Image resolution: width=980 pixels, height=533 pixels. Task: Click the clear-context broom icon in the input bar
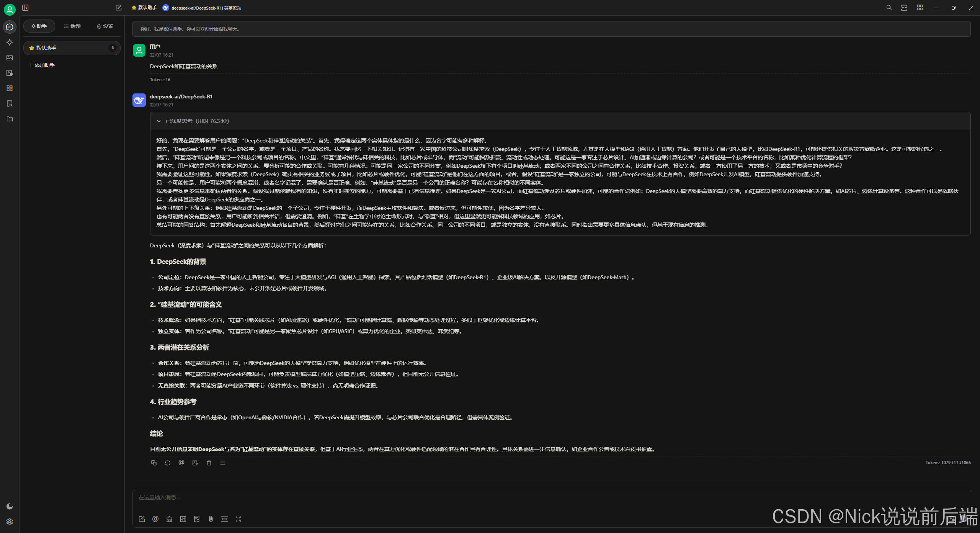pos(169,519)
